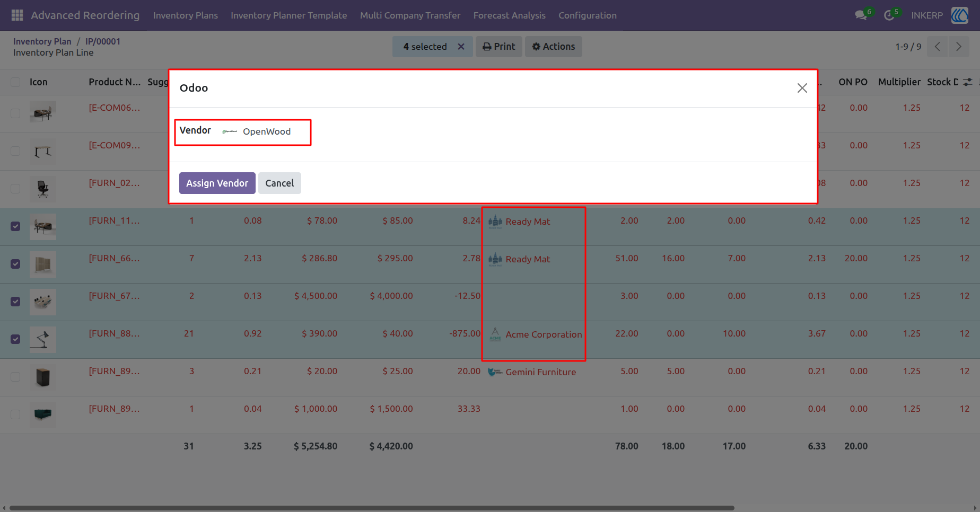This screenshot has height=512, width=980.
Task: Open IP/00001 breadcrumb link
Action: pyautogui.click(x=103, y=41)
